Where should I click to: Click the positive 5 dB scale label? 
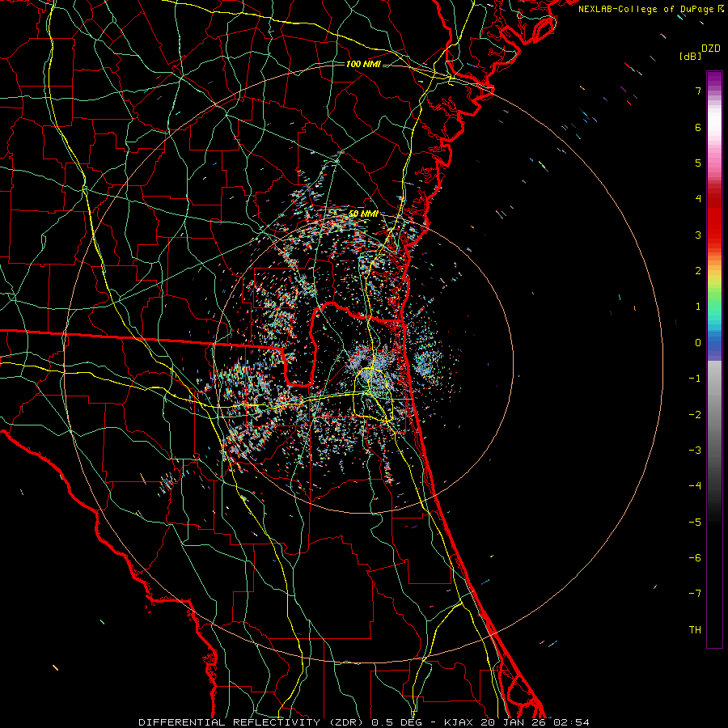[x=698, y=163]
